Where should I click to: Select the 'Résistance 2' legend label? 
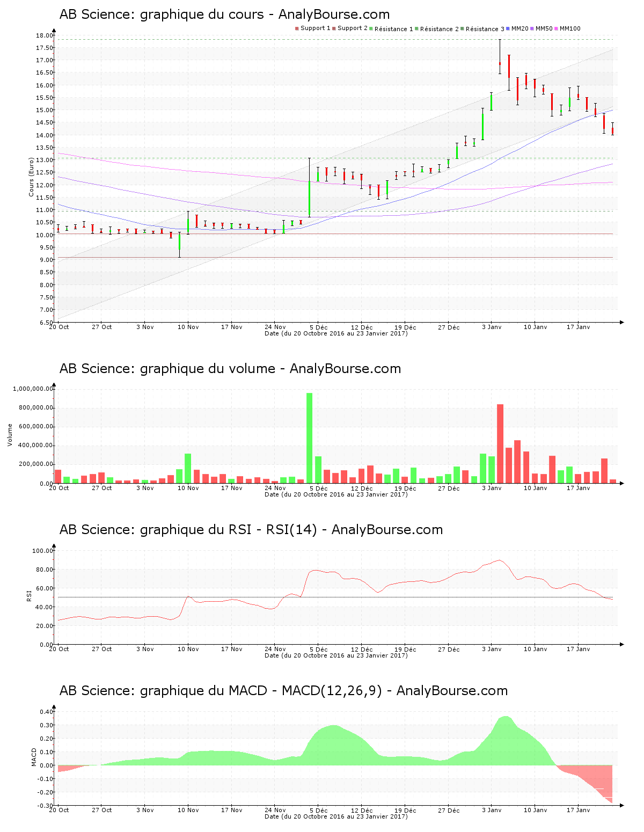(x=440, y=29)
